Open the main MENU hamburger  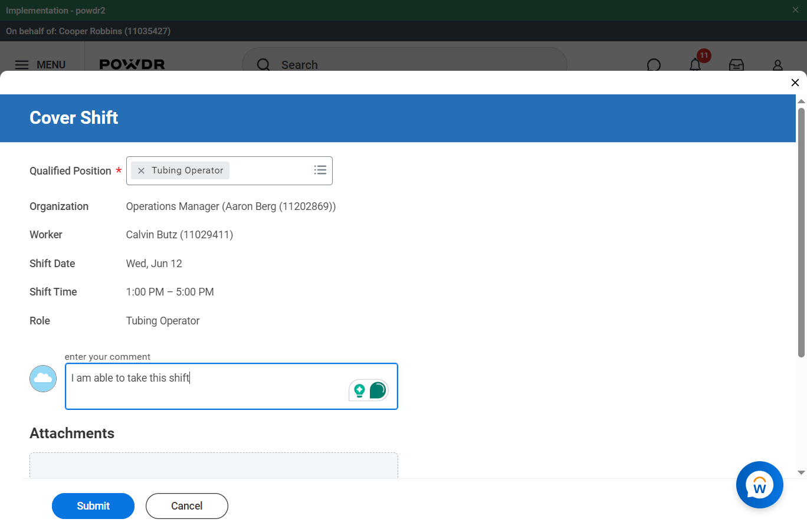click(x=40, y=65)
